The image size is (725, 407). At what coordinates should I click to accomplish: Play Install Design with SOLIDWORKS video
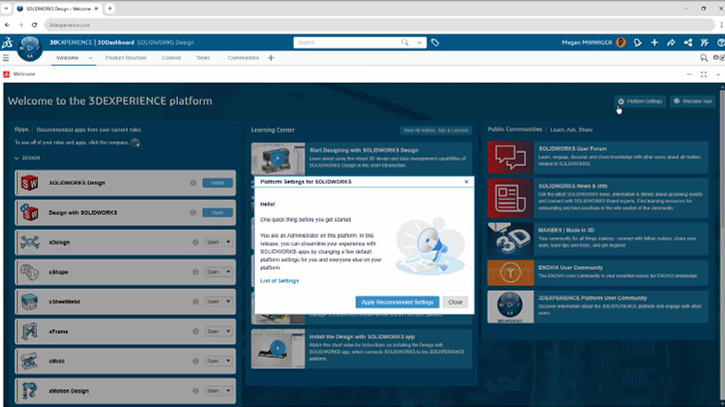click(277, 348)
